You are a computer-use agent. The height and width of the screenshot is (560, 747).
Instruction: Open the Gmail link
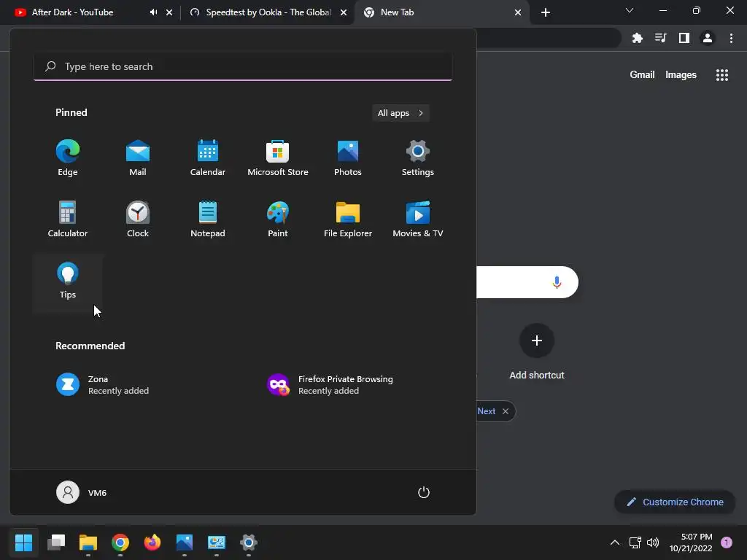click(642, 75)
